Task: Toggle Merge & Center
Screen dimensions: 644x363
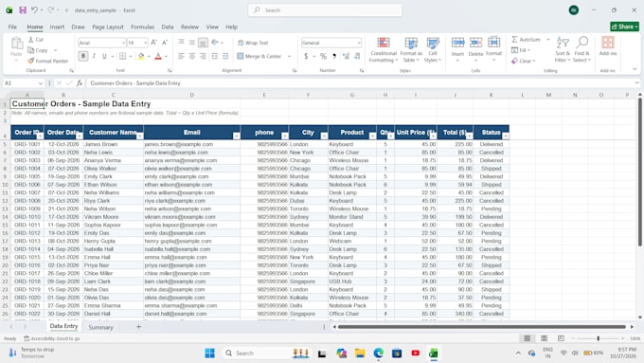Action: 260,56
